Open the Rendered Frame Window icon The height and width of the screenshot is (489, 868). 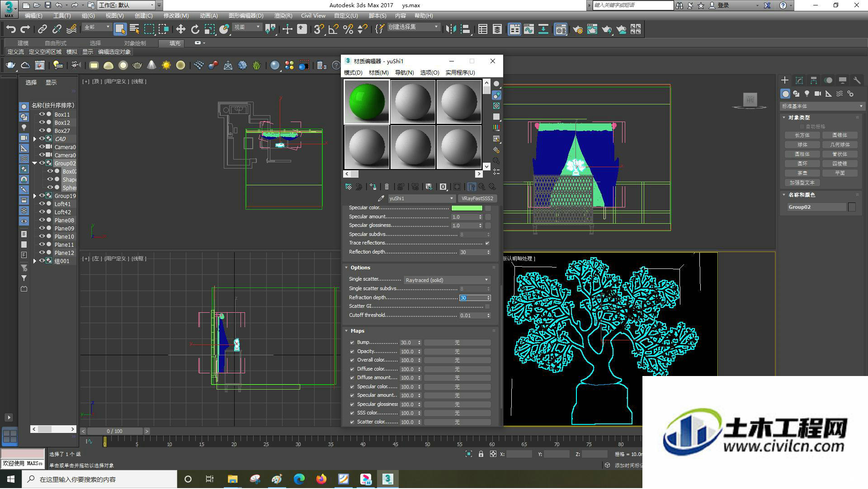click(592, 29)
